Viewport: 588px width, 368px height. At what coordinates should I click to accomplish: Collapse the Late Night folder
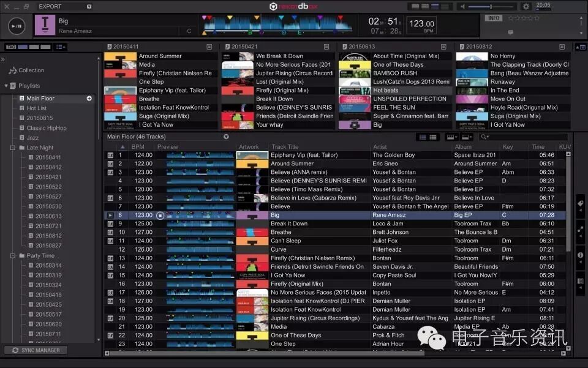click(13, 148)
